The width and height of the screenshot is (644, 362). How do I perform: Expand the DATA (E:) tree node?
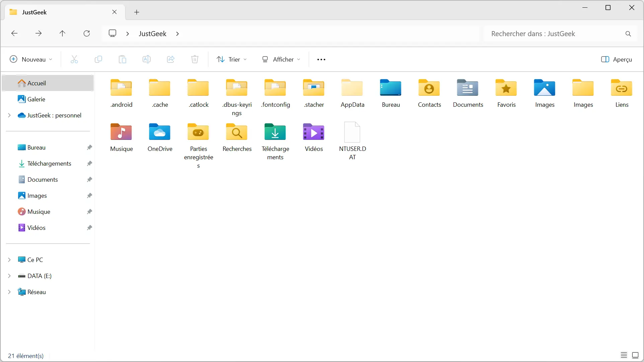[9, 276]
